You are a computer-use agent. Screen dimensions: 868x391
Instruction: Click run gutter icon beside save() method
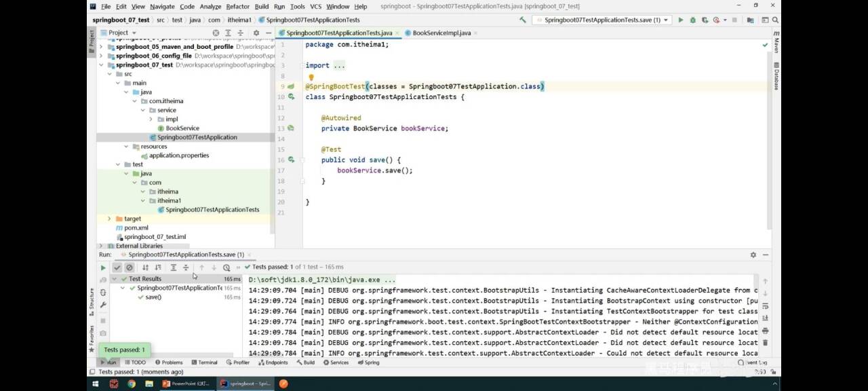[x=291, y=160]
